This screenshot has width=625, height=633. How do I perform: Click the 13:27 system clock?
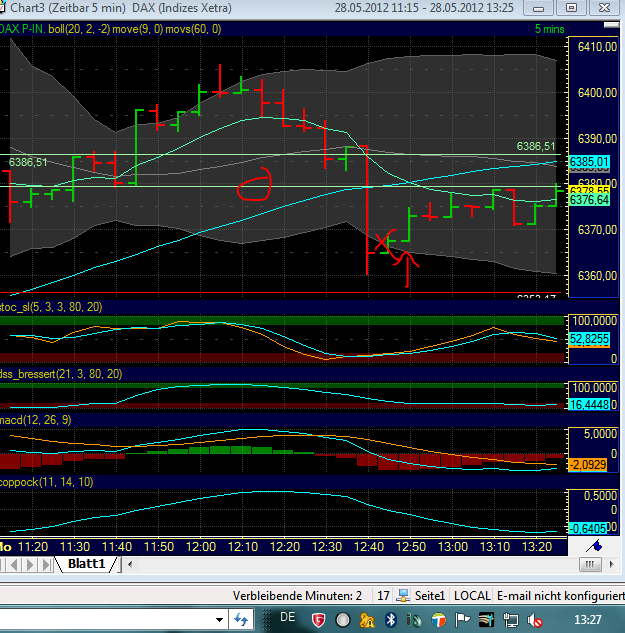tap(588, 620)
